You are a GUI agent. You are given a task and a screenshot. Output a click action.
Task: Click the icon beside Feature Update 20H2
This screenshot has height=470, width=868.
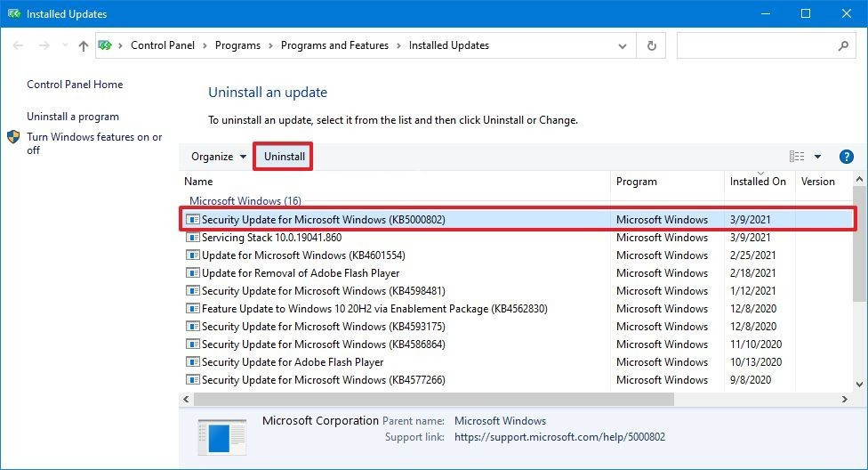point(192,308)
